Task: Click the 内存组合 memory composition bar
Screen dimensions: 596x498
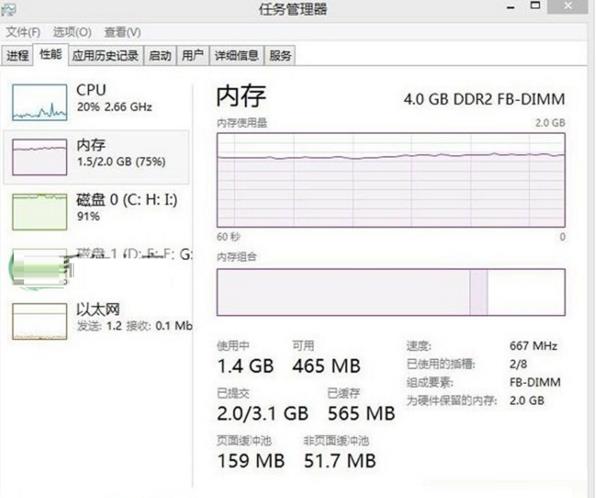Action: pos(391,292)
